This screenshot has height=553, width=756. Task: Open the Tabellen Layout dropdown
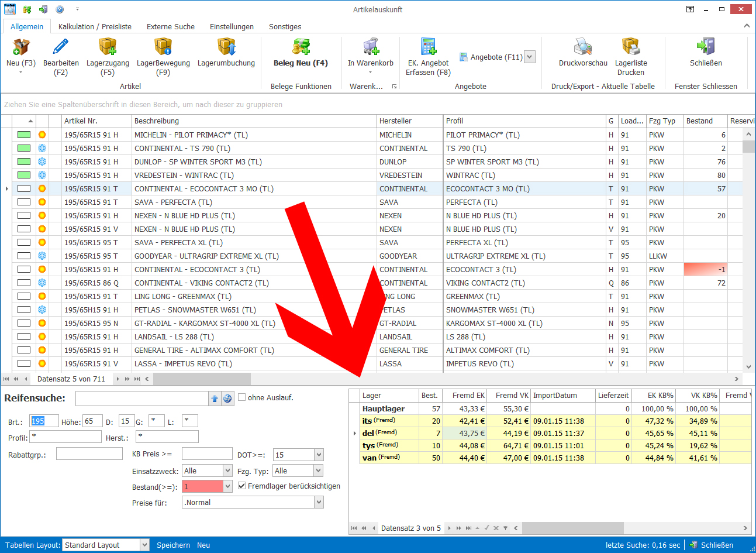click(x=144, y=545)
